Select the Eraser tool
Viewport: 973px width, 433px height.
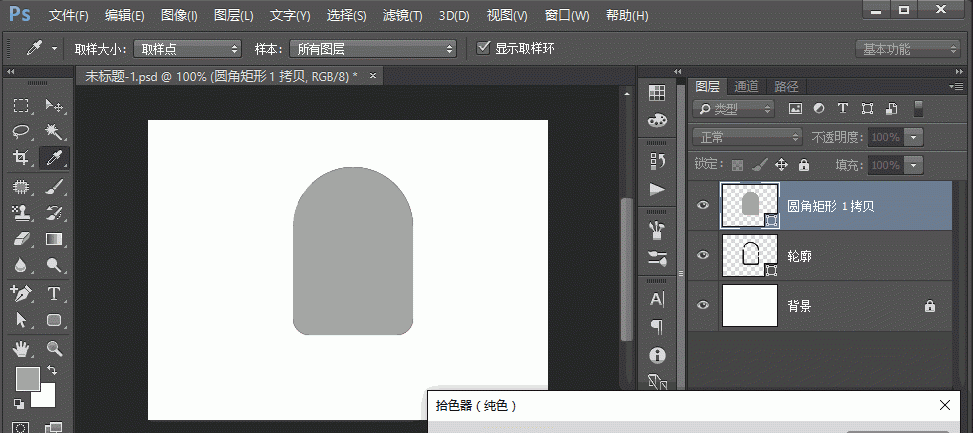tap(21, 239)
